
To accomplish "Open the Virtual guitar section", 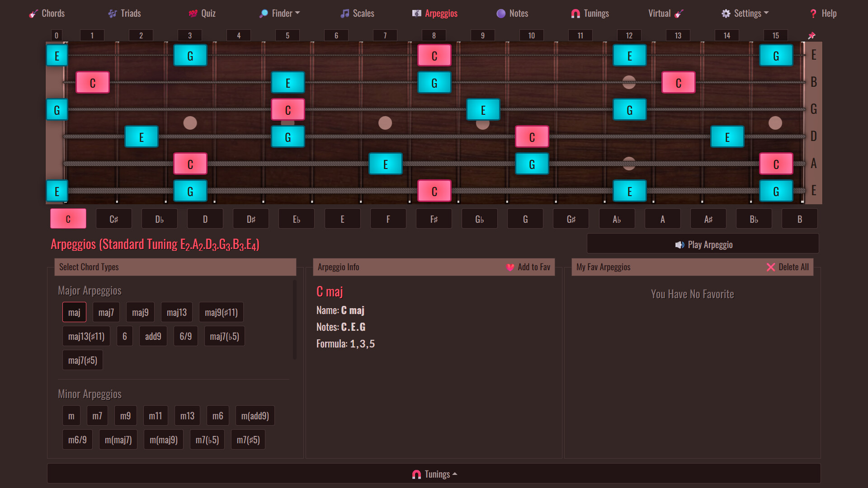I will (665, 13).
